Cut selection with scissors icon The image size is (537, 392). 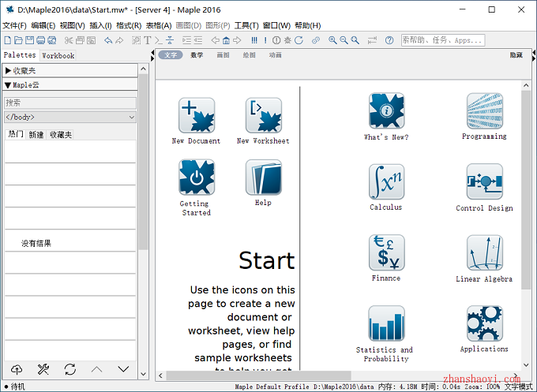click(x=69, y=40)
